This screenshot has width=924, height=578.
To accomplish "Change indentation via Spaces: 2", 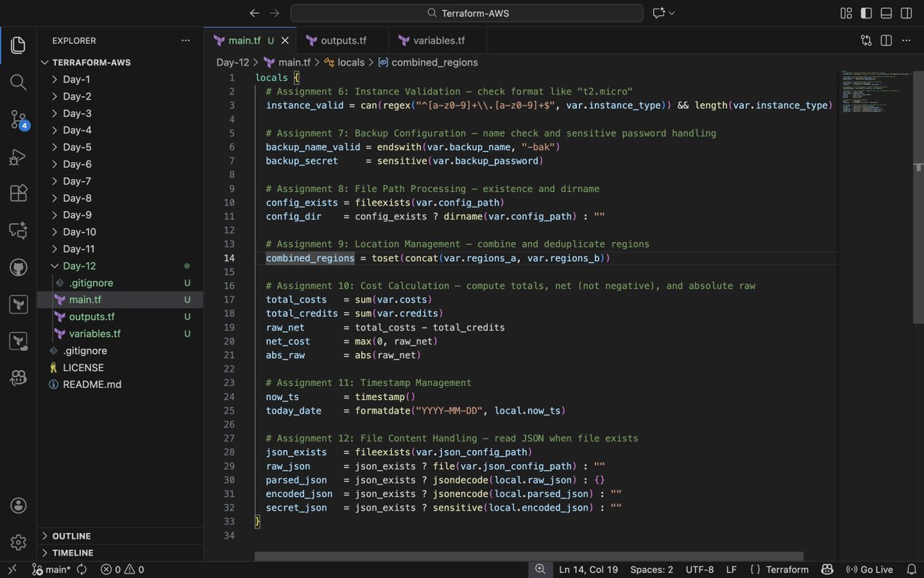I will pyautogui.click(x=651, y=570).
